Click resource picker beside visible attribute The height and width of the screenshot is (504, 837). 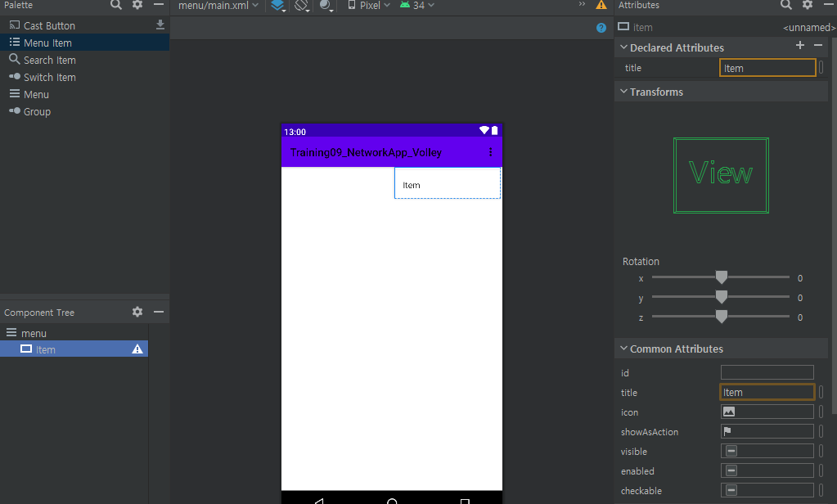(821, 451)
